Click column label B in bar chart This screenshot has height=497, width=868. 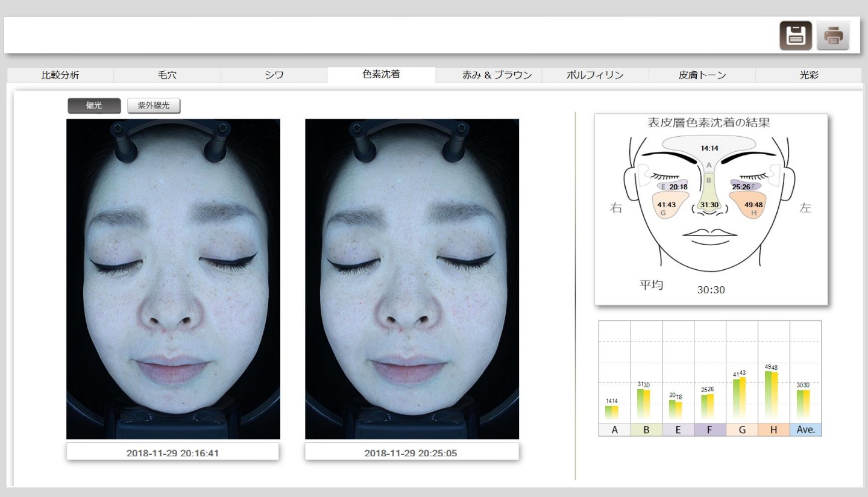tap(646, 430)
